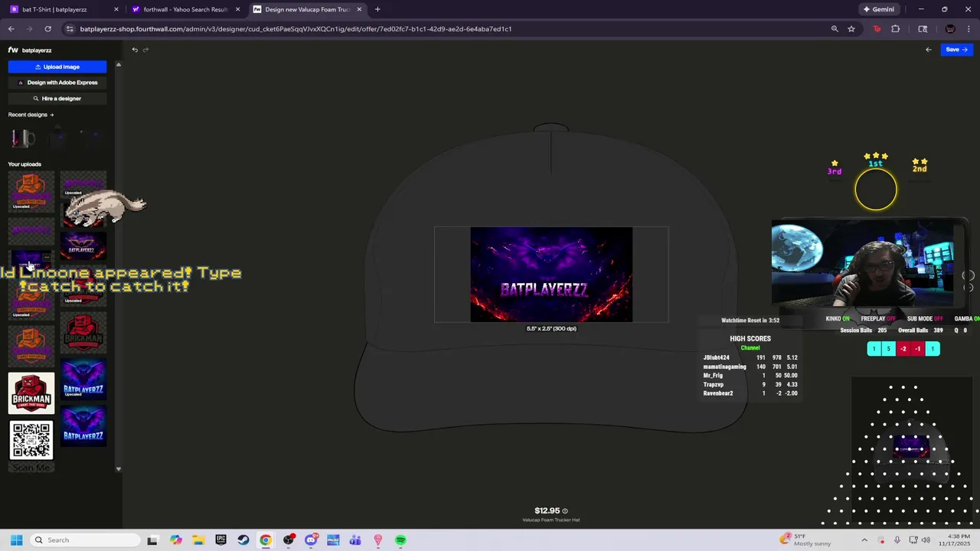This screenshot has width=980, height=551.
Task: Go back in the browser
Action: [11, 29]
